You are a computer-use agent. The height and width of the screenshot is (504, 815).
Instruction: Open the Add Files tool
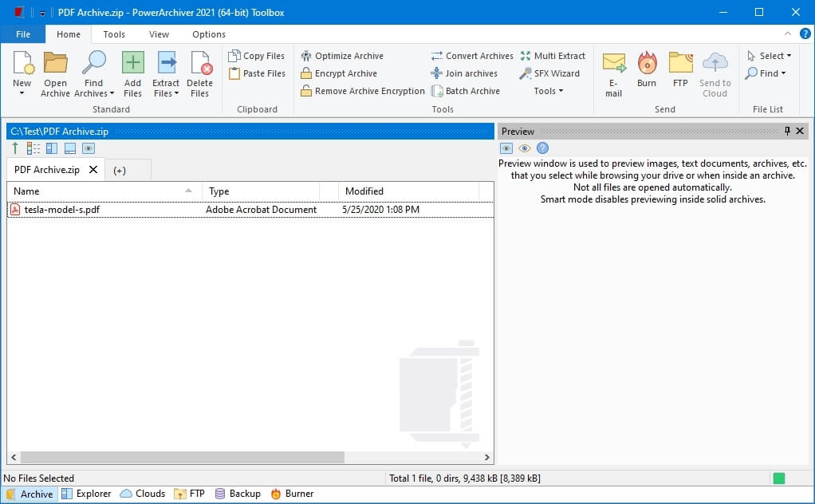coord(132,74)
